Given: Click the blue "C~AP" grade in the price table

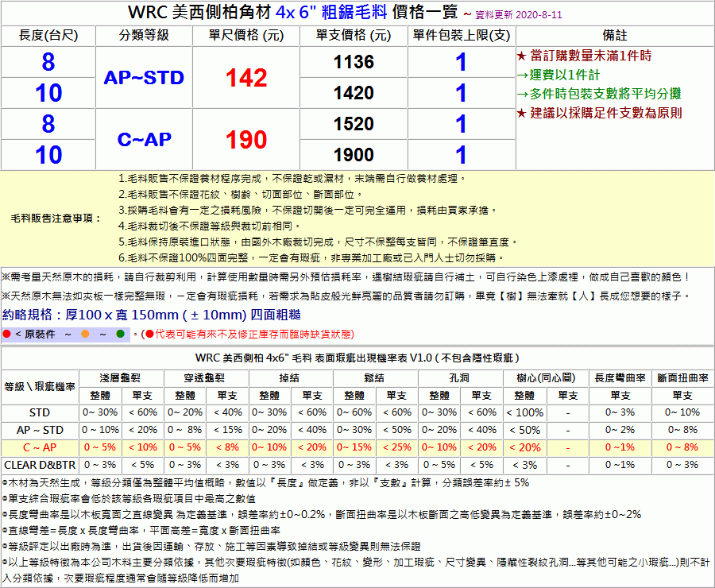Looking at the screenshot, I should click(x=144, y=140).
